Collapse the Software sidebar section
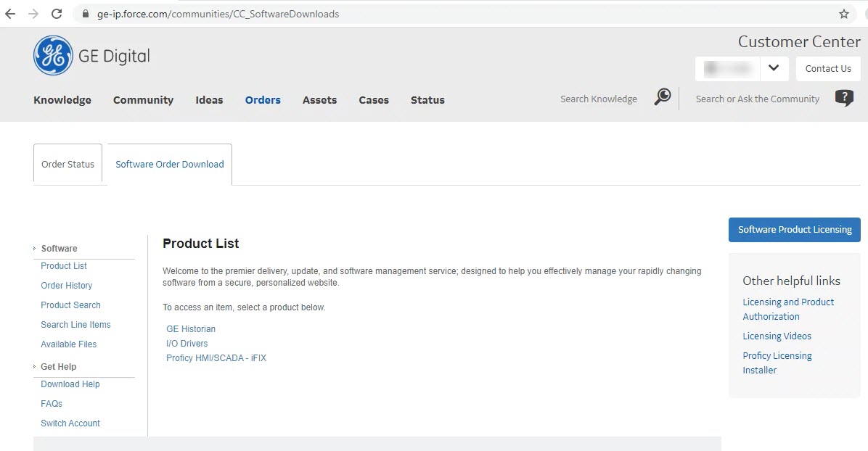This screenshot has width=868, height=451. (x=34, y=249)
